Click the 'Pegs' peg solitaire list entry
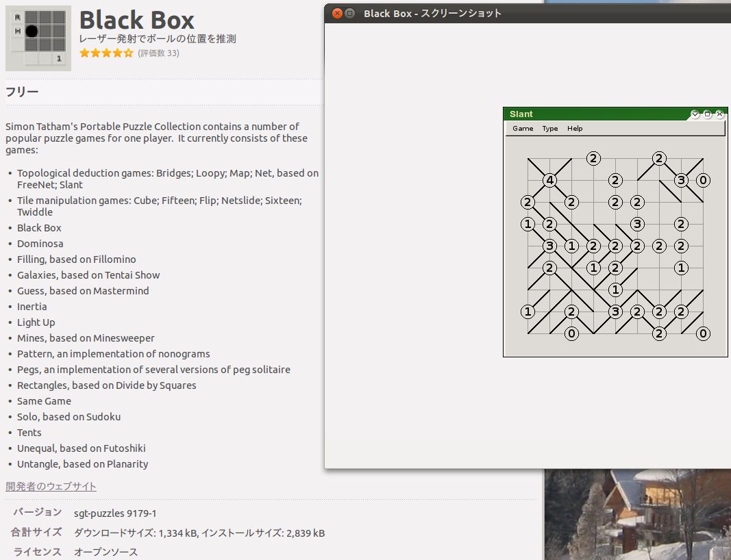This screenshot has width=731, height=560. (154, 370)
